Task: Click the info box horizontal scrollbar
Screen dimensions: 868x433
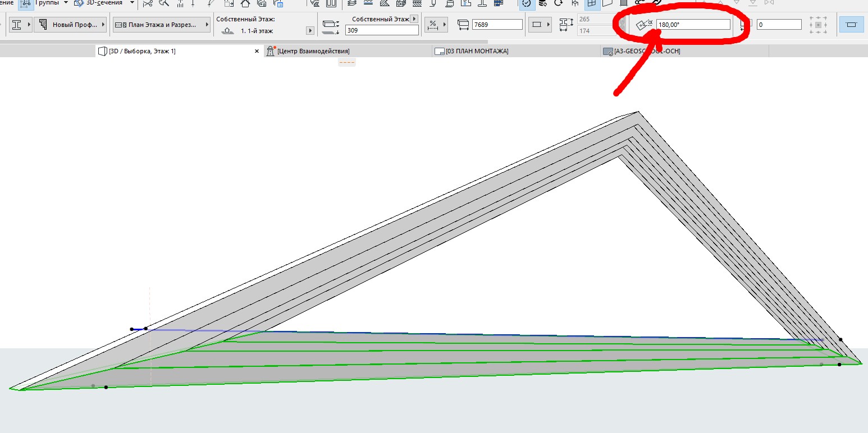Action: click(x=244, y=42)
